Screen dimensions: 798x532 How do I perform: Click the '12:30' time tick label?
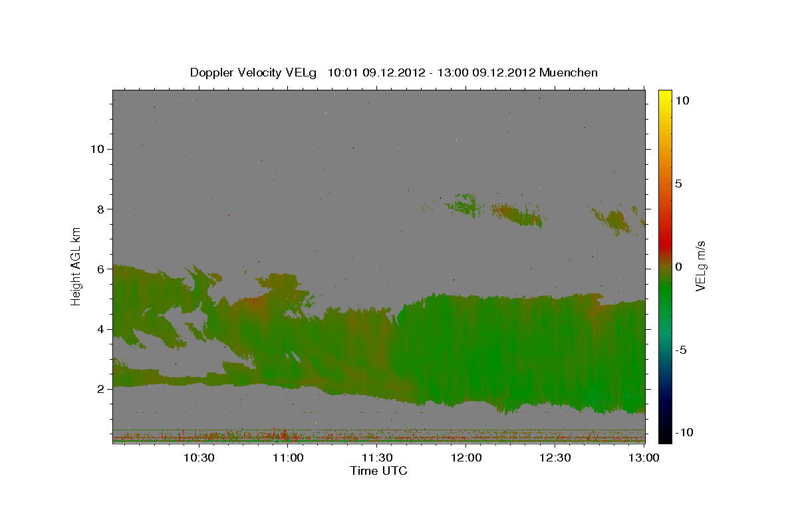coord(555,458)
